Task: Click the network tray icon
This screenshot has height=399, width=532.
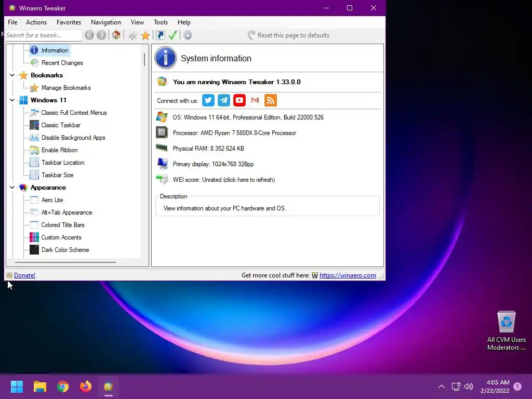Action: 456,387
